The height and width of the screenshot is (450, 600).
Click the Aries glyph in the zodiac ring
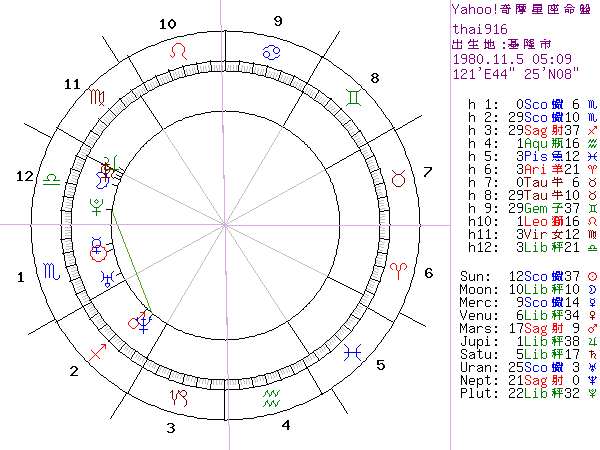pyautogui.click(x=399, y=270)
